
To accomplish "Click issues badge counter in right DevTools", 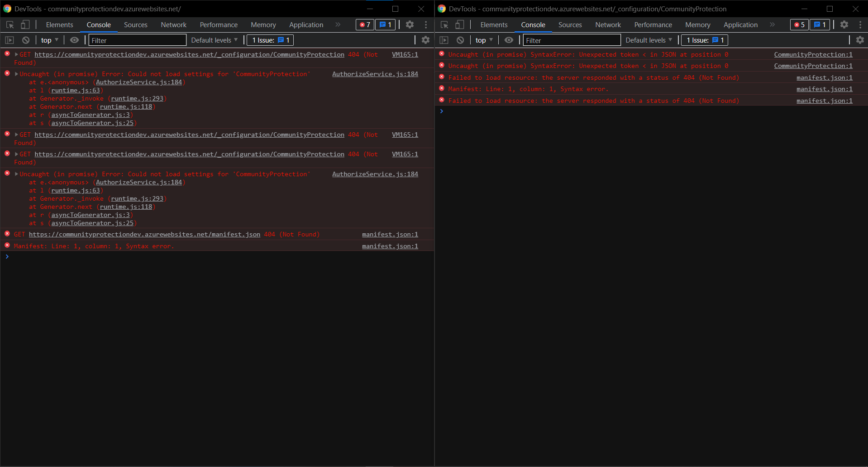I will [820, 25].
